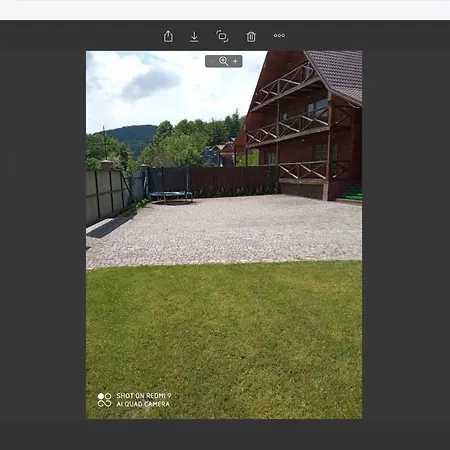
Task: Click the trampoline in the photo
Action: click(171, 196)
